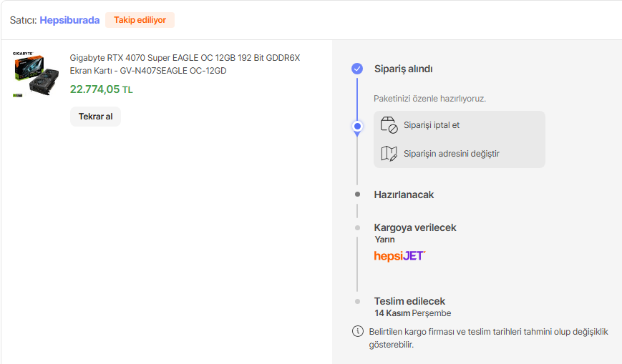Click the Yarın shipping date text
622x364 pixels.
(385, 240)
